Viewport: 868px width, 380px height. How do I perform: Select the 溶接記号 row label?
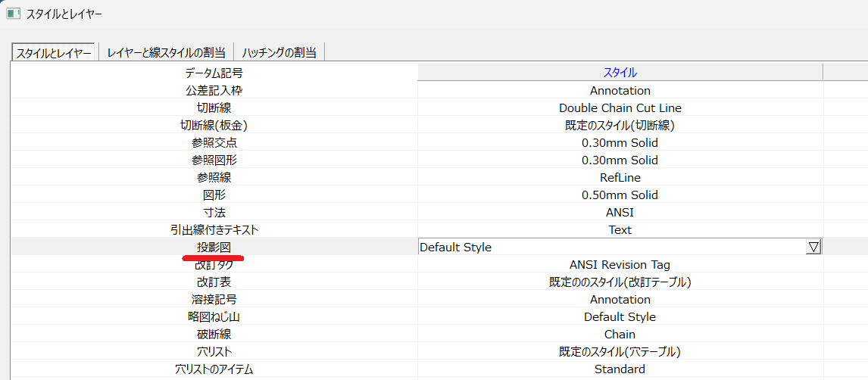(x=214, y=300)
